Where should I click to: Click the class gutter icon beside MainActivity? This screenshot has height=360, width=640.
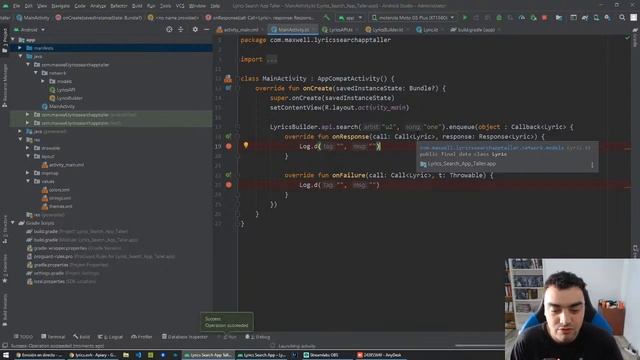click(x=228, y=78)
